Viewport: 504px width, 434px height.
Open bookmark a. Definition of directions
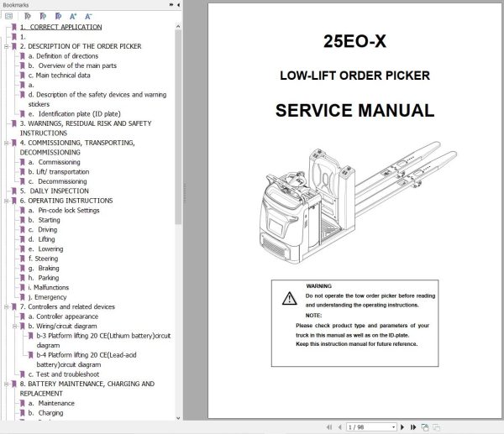tap(63, 56)
